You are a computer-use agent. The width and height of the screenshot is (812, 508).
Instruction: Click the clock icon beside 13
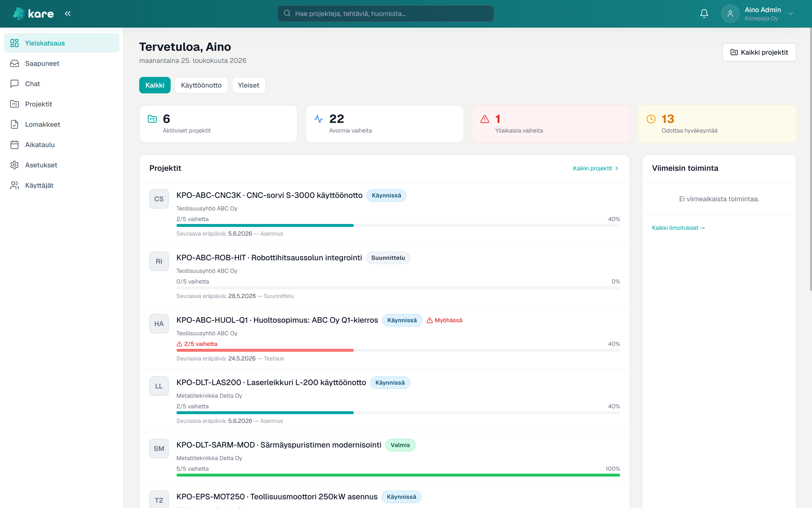pos(651,119)
